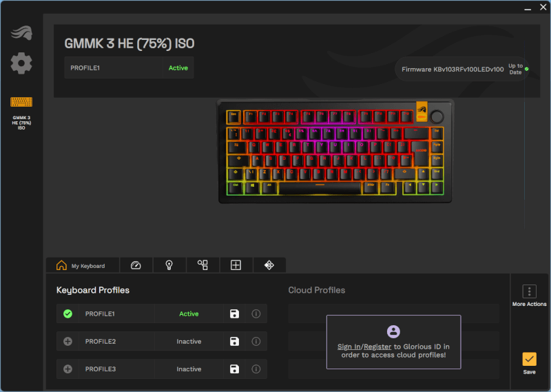
Task: Open the diamond-shaped tab icon
Action: pos(269,265)
